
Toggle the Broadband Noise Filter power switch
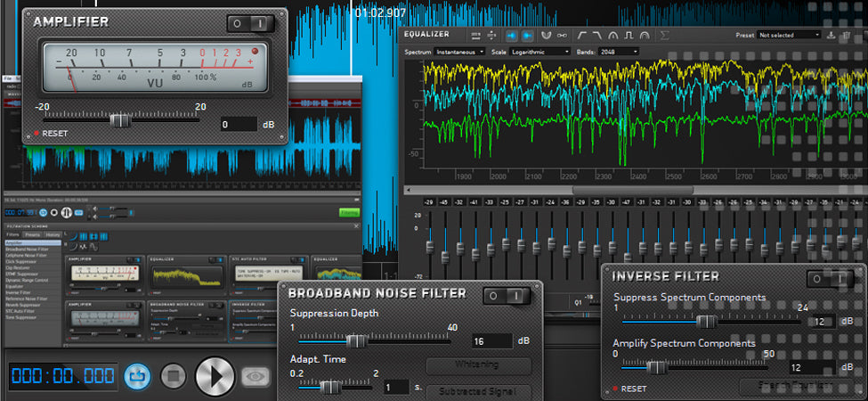coord(507,296)
